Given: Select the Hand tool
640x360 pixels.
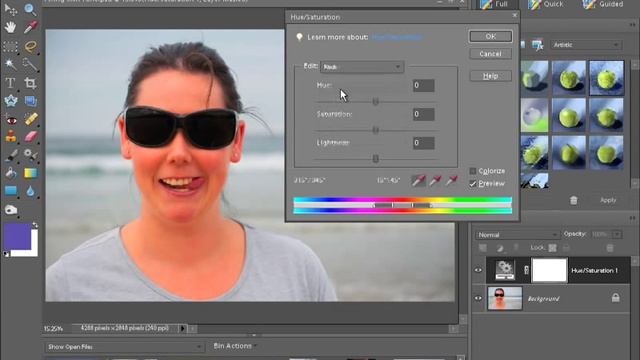Looking at the screenshot, I should click(x=10, y=27).
